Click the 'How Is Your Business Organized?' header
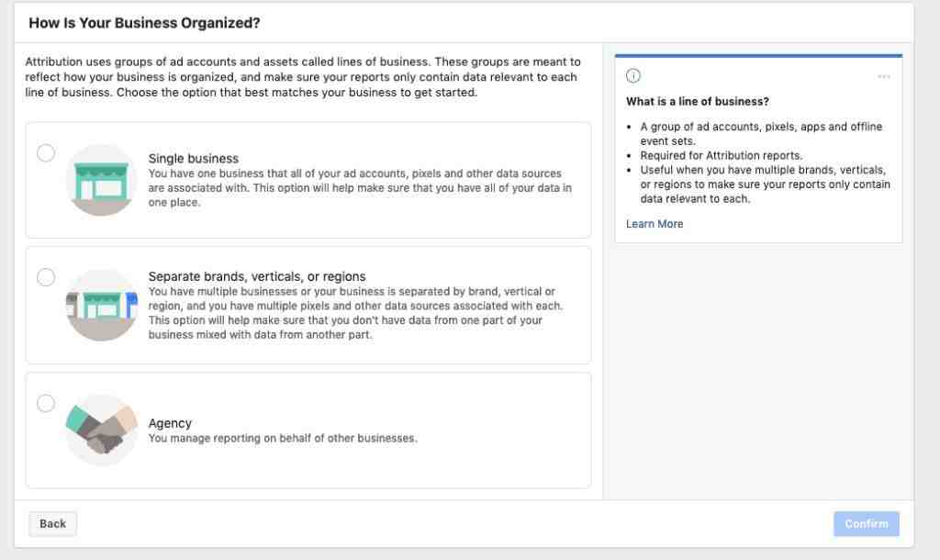Image resolution: width=940 pixels, height=560 pixels. pyautogui.click(x=144, y=23)
